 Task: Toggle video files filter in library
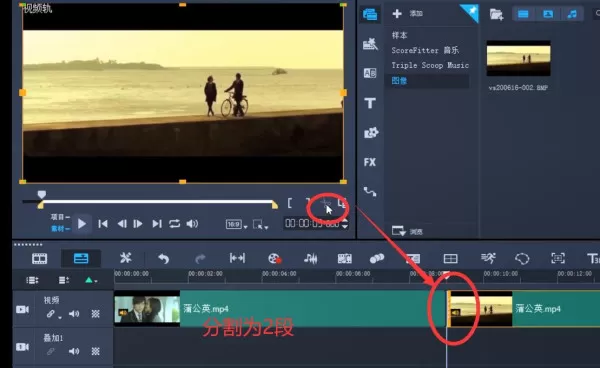tap(523, 15)
